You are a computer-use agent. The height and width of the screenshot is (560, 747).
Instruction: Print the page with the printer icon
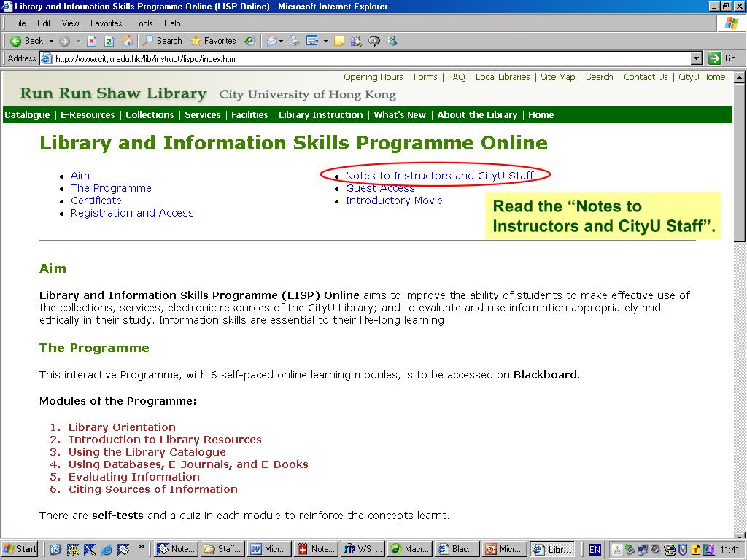(x=295, y=42)
